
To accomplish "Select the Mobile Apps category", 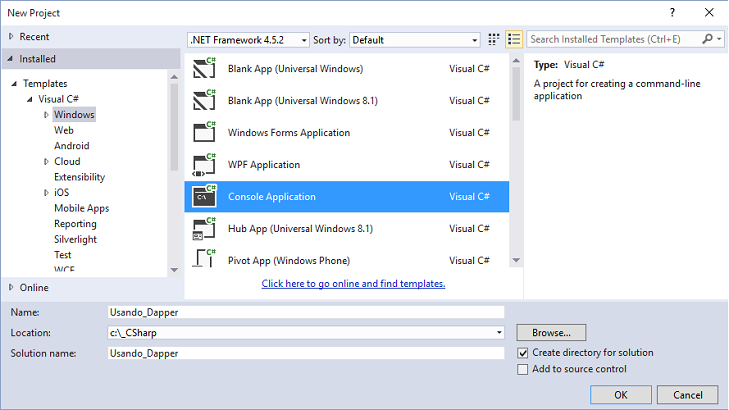I will point(81,208).
